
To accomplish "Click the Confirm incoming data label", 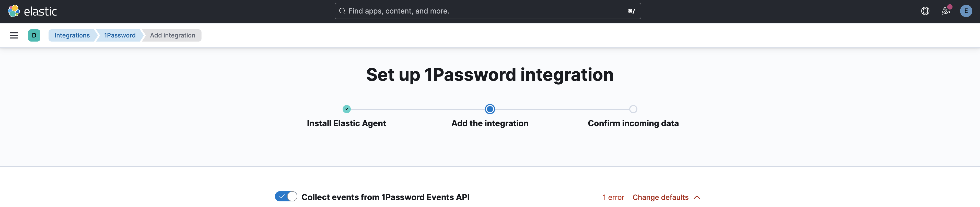I will coord(633,123).
